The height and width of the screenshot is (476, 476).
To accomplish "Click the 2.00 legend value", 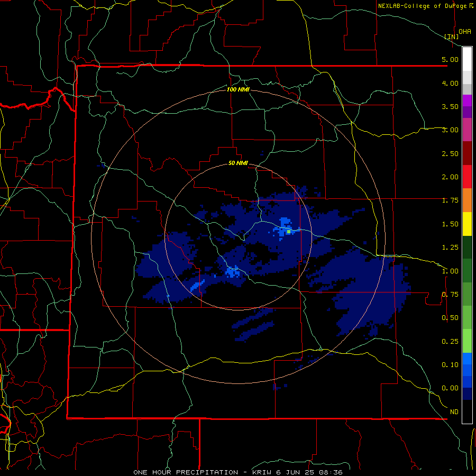I will point(450,177).
